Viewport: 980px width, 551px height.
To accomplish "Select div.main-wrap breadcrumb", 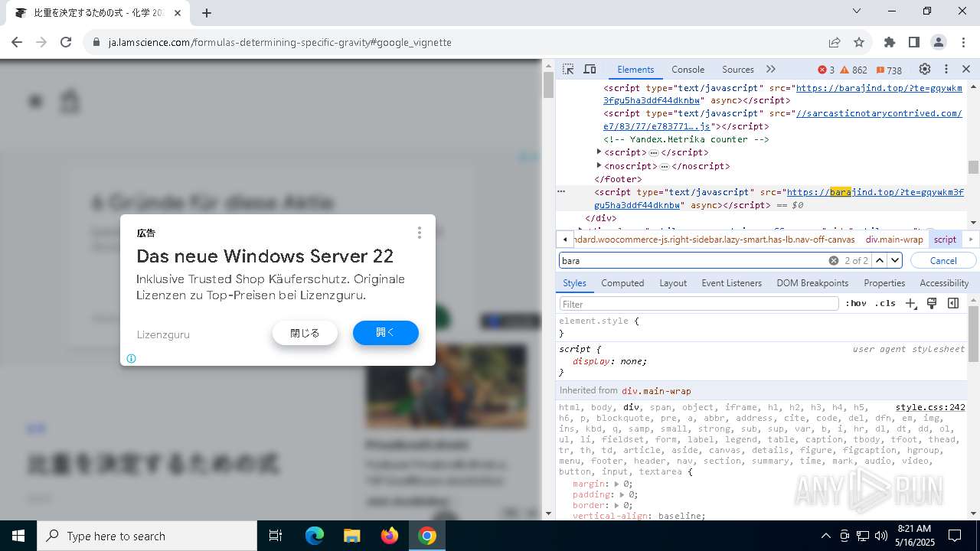I will (894, 240).
